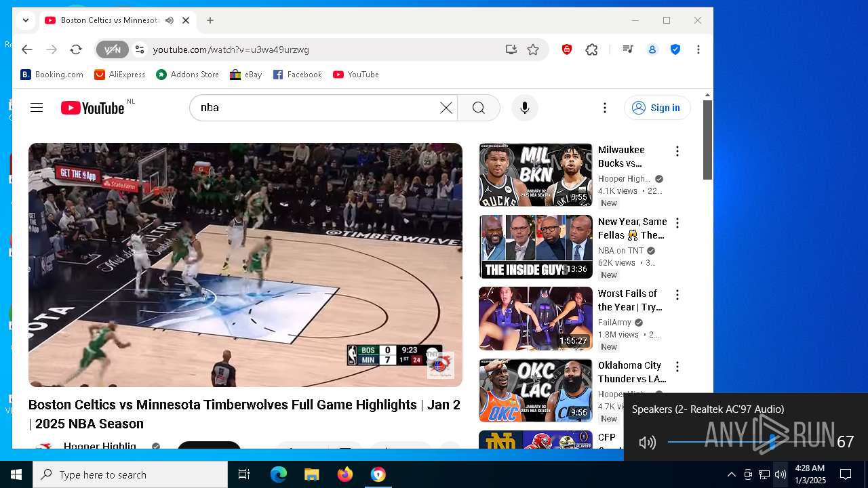Image resolution: width=868 pixels, height=488 pixels.
Task: Open Task View on the taskbar
Action: (244, 474)
